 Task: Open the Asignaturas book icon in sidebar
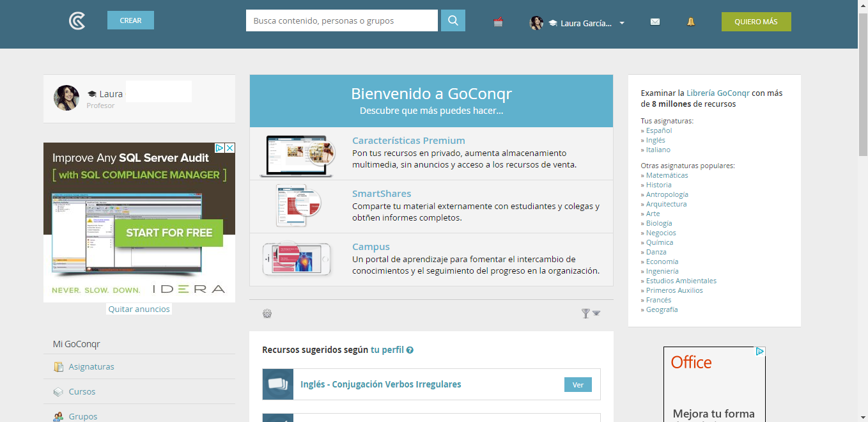coord(57,366)
